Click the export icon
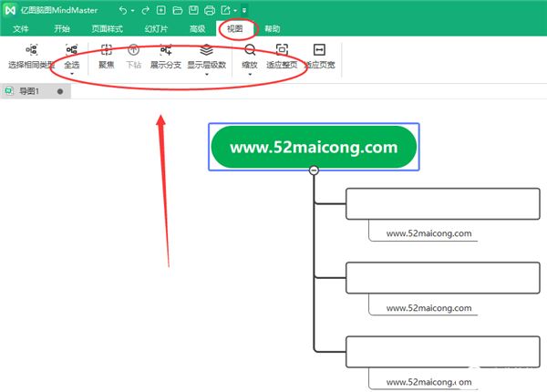 pos(226,10)
